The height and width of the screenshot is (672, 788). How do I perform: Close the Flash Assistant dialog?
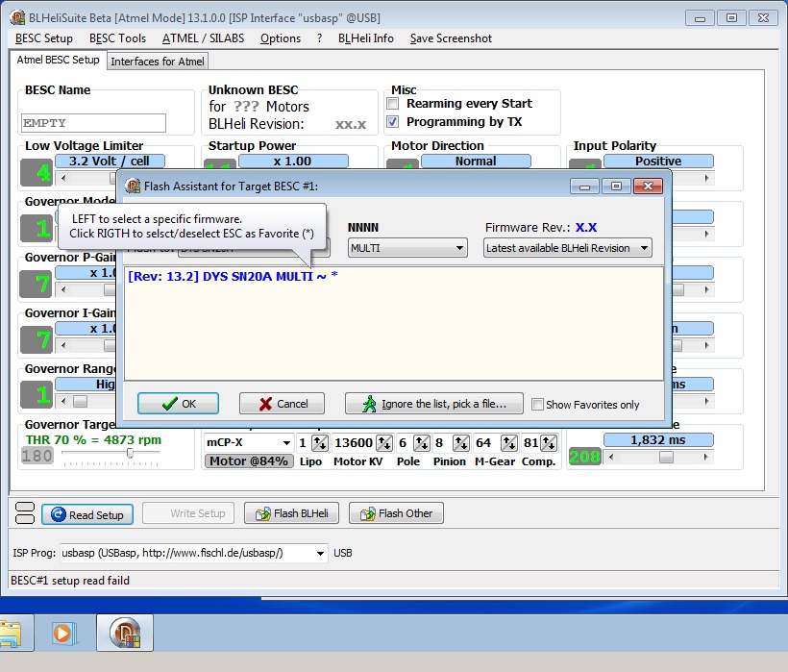tap(648, 186)
